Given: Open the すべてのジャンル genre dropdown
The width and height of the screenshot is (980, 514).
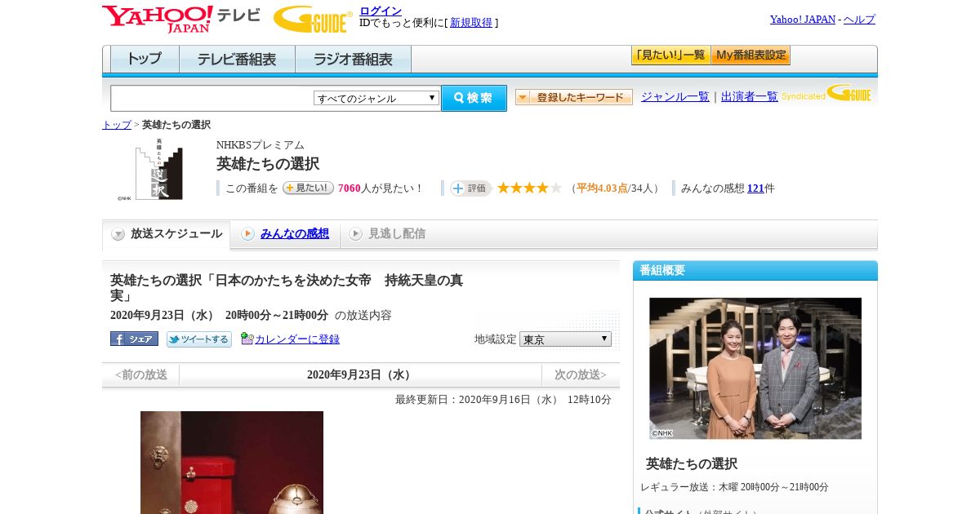Looking at the screenshot, I should pos(376,98).
